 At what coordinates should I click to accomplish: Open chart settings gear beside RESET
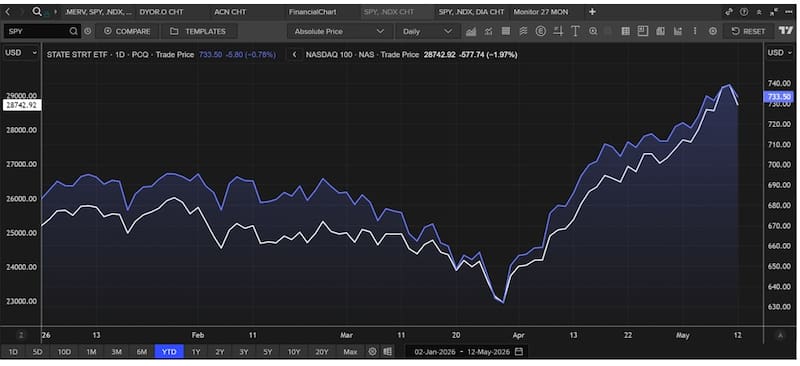[713, 31]
